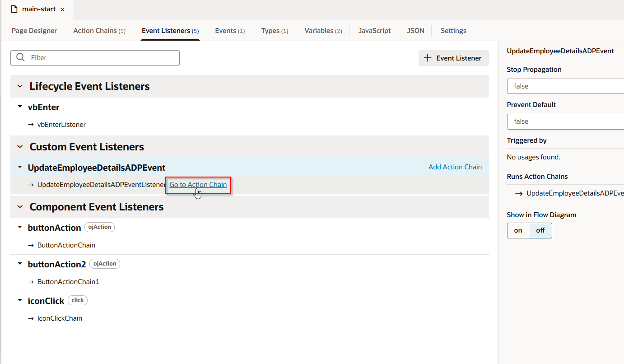The width and height of the screenshot is (624, 364).
Task: Collapse the buttonAction2 event node
Action: click(x=20, y=264)
